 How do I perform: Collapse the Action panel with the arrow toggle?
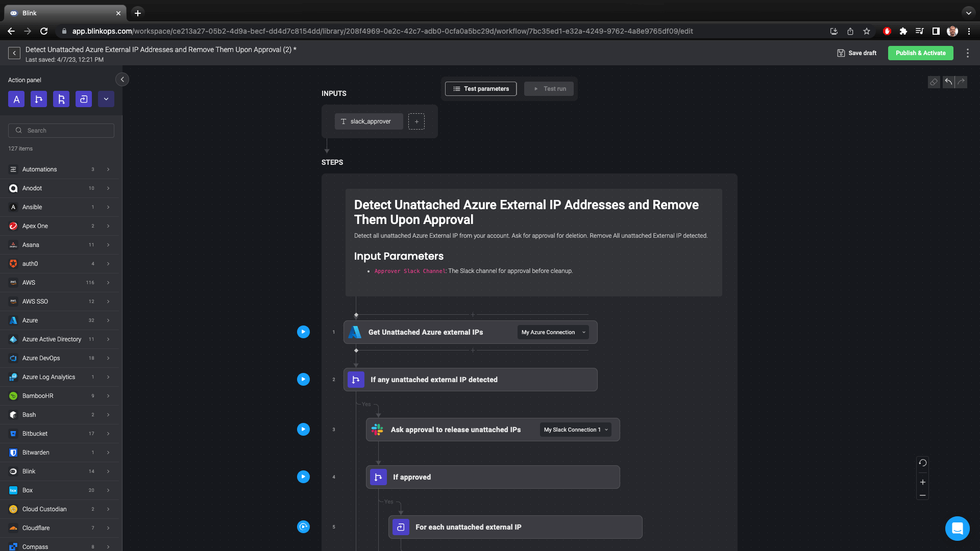point(122,80)
